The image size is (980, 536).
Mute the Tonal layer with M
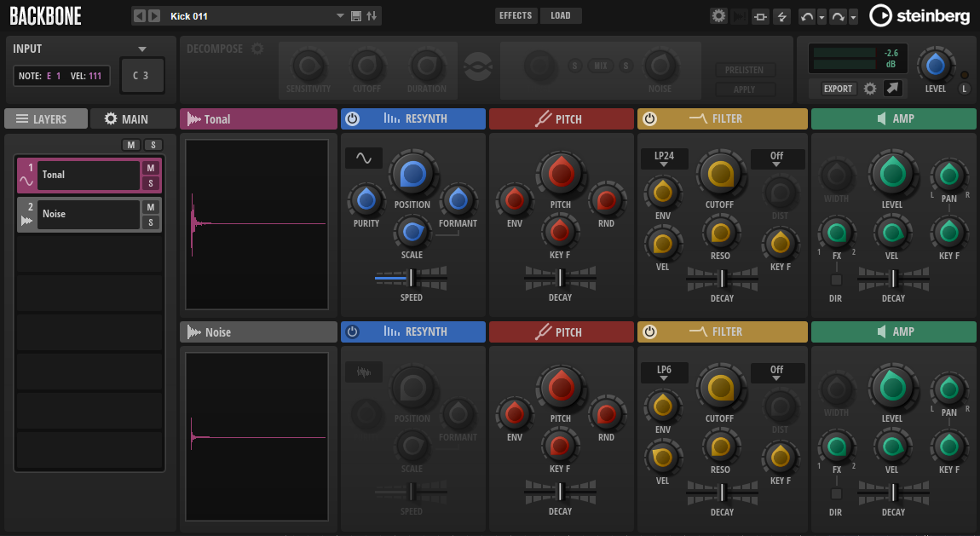[x=151, y=168]
